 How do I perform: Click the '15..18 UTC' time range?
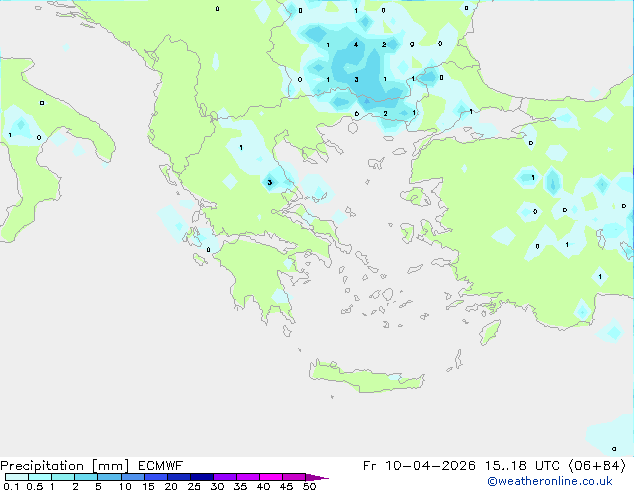pyautogui.click(x=522, y=466)
